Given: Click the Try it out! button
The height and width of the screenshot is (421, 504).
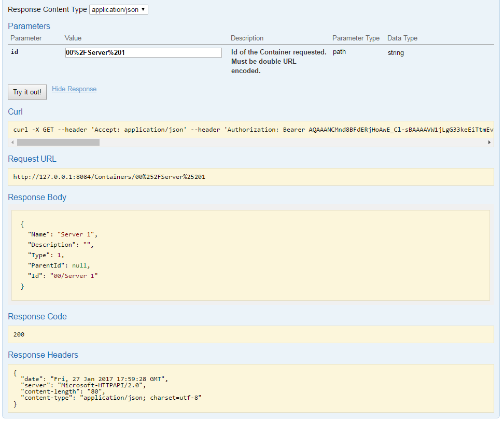Looking at the screenshot, I should (x=27, y=92).
